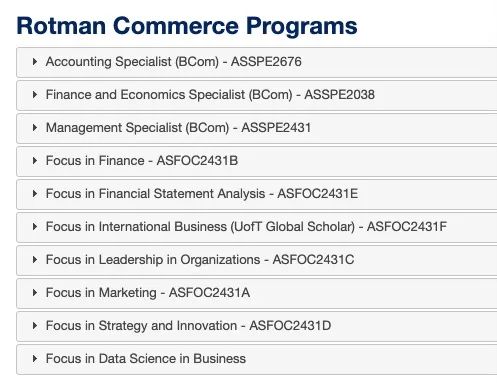
Task: Open Focus in Strategy and Innovation ASFOC2431D
Action: coord(188,326)
